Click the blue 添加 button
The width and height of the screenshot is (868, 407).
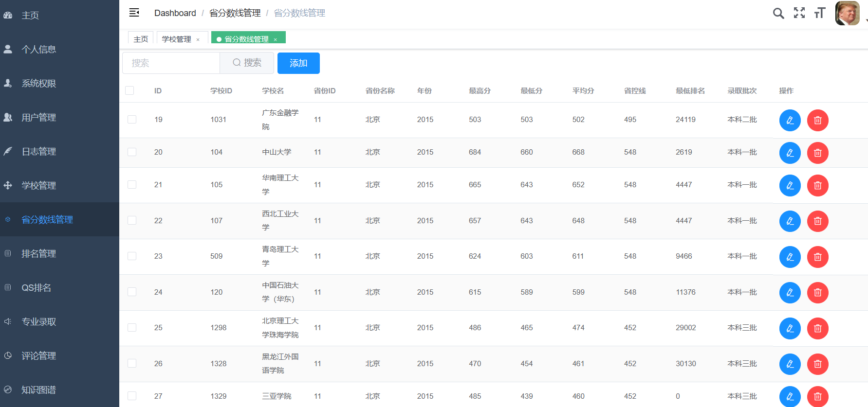pos(298,63)
